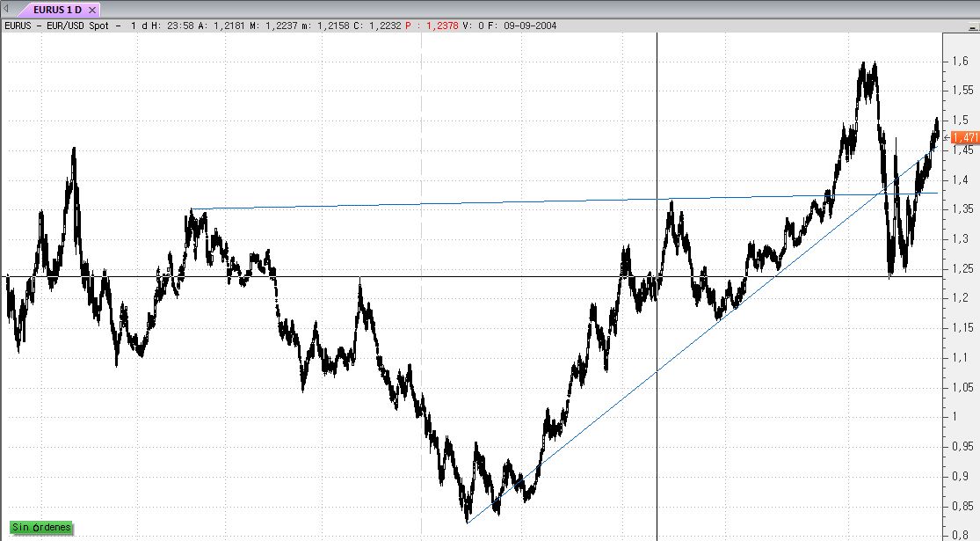Click the 0,85 price axis label
The image size is (980, 541).
point(962,506)
